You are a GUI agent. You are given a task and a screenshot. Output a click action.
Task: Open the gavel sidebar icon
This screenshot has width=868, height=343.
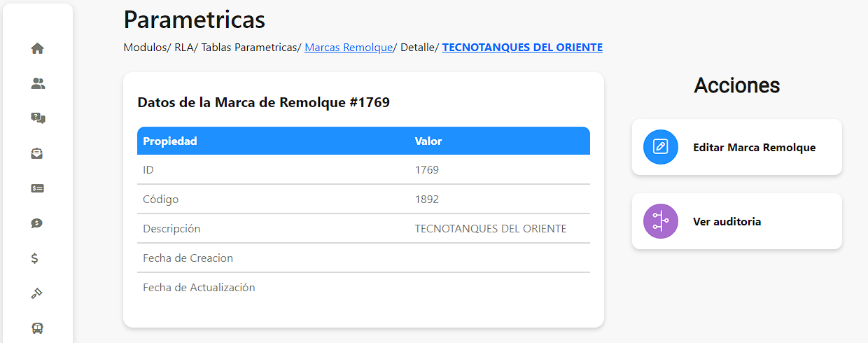tap(37, 293)
